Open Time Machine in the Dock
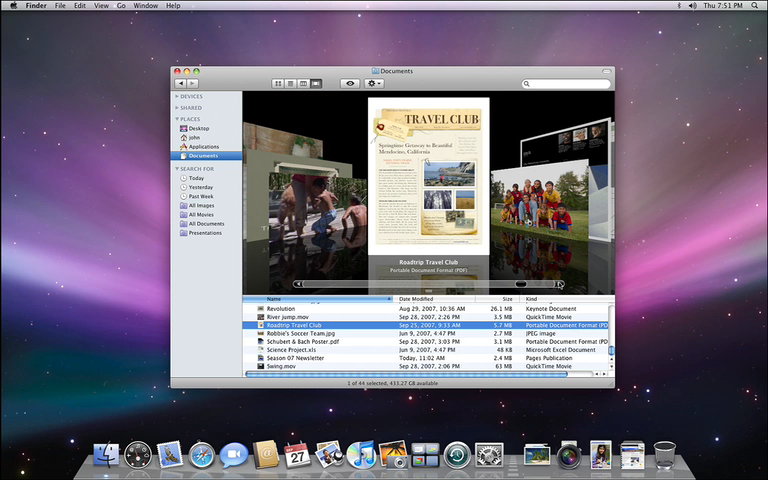This screenshot has width=768, height=480. [x=457, y=456]
